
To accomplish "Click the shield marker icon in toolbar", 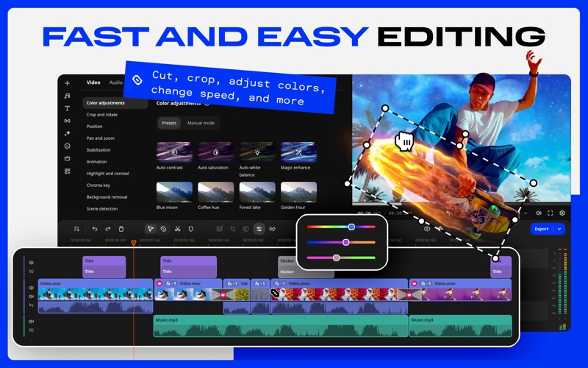I will pyautogui.click(x=190, y=229).
